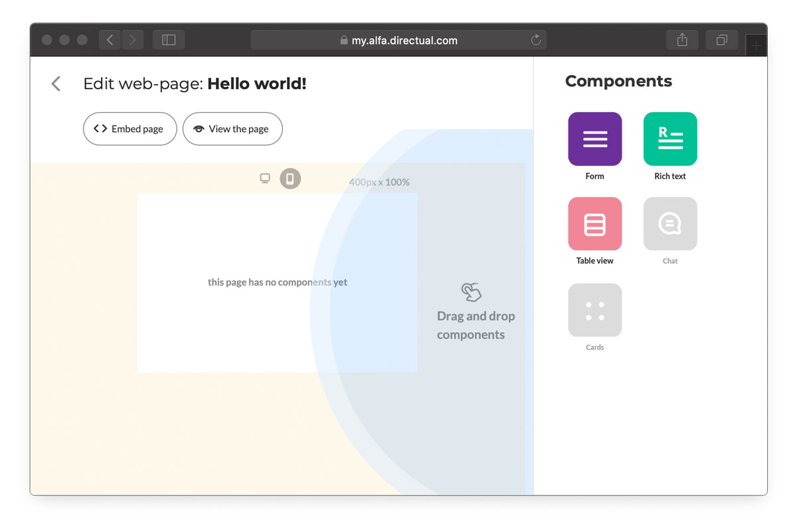Select the Rich text component icon
Viewport: 797px width, 532px height.
(x=669, y=139)
